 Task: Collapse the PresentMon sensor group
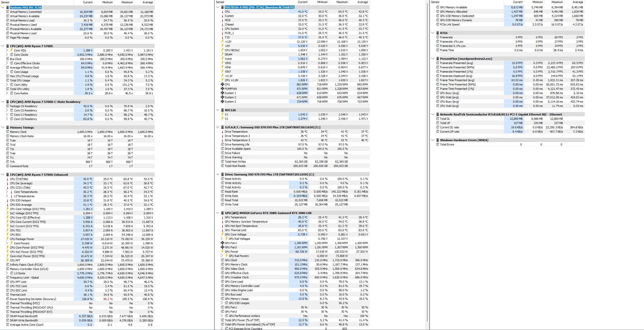(433, 59)
